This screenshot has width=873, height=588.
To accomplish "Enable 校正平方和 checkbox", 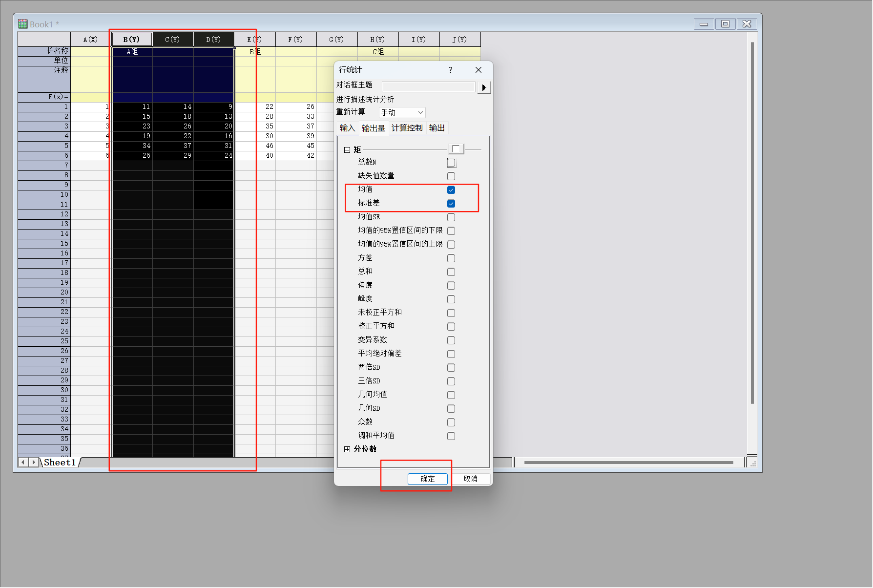I will [451, 327].
